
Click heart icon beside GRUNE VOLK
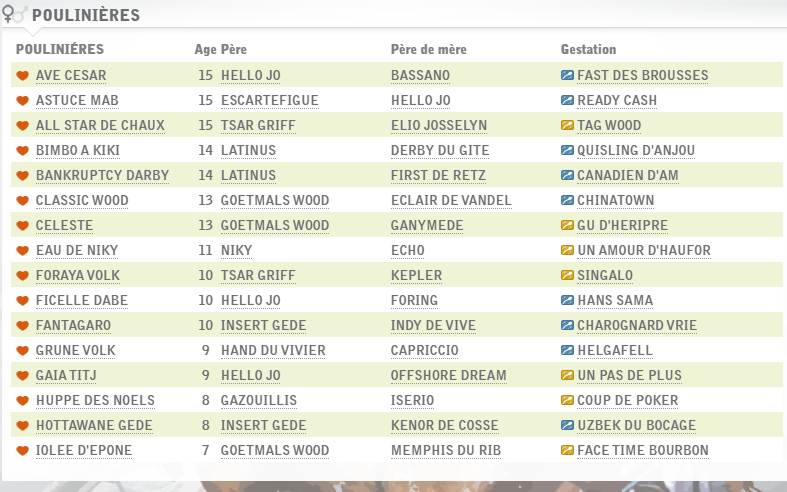[x=22, y=351]
